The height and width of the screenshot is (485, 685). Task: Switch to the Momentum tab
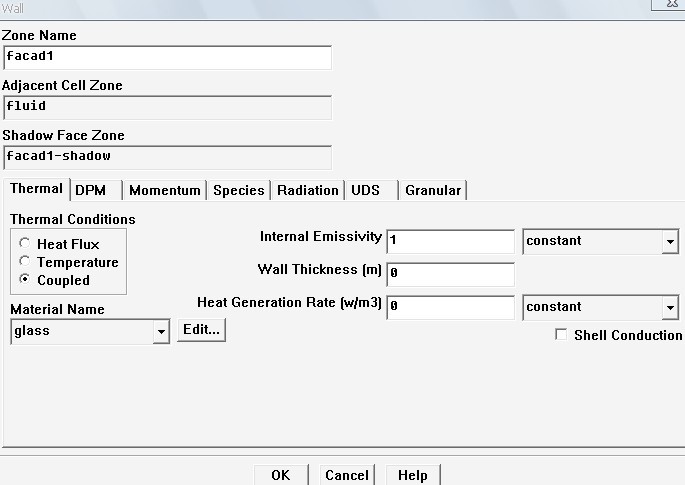coord(165,190)
